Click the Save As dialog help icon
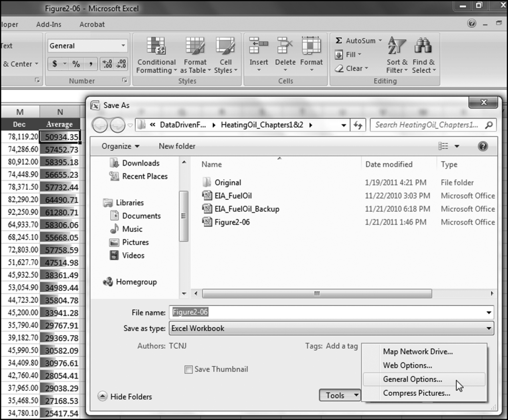 [x=483, y=146]
